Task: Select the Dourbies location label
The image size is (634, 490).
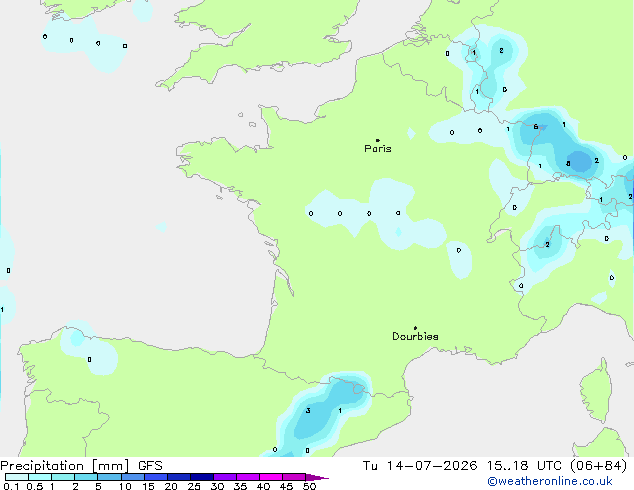Action: (x=415, y=336)
